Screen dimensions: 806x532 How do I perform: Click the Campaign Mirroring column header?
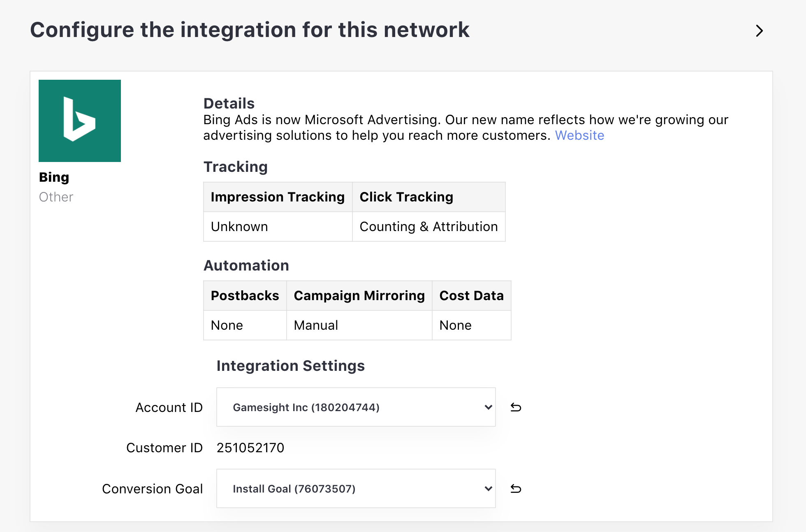coord(359,296)
